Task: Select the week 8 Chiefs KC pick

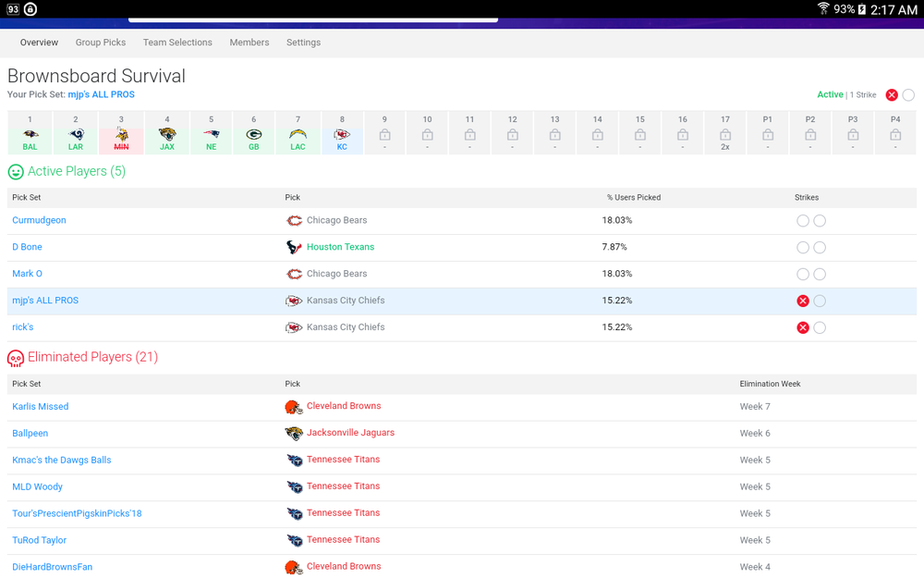Action: 342,133
